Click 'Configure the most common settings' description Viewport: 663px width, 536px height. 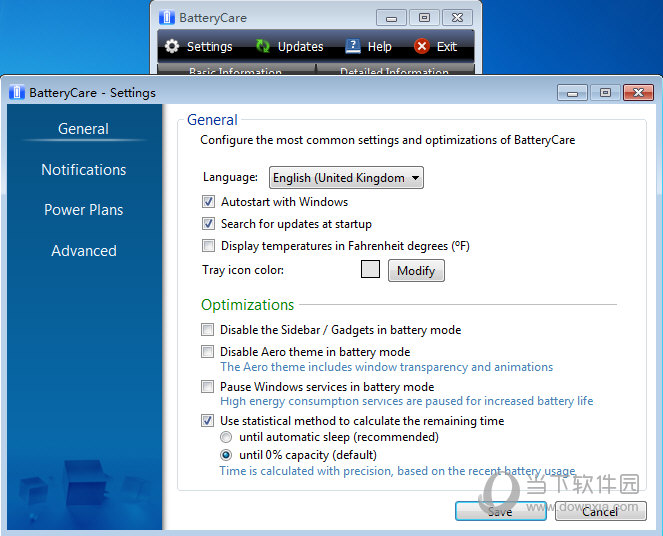(x=387, y=140)
